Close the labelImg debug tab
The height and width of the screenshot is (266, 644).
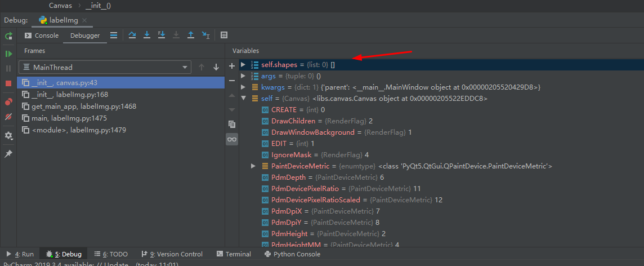coord(84,20)
